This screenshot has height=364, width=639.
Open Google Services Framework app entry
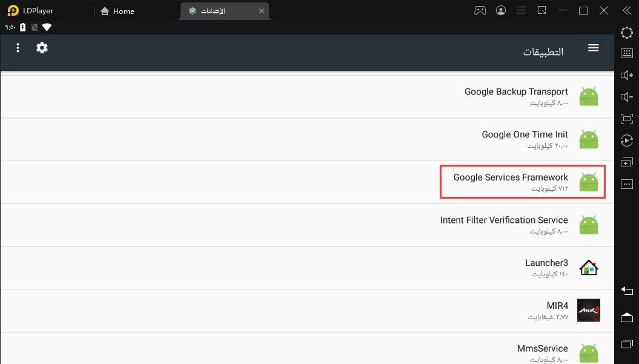pos(307,182)
